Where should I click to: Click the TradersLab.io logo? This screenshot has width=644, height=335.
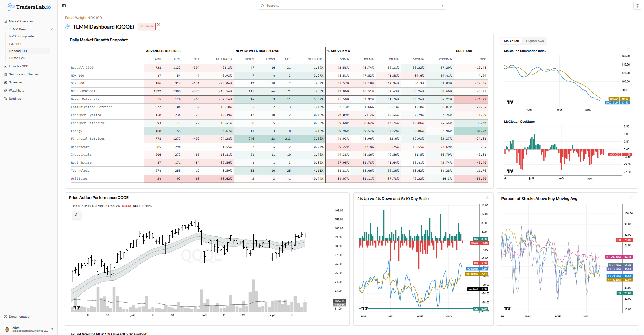(x=29, y=7)
